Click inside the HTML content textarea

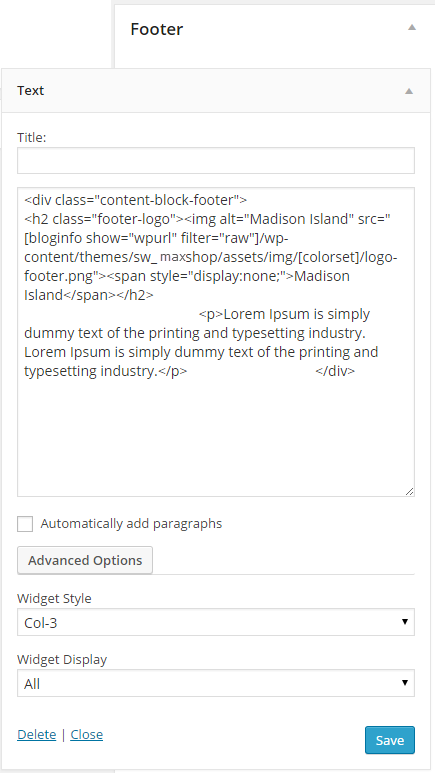coord(216,342)
